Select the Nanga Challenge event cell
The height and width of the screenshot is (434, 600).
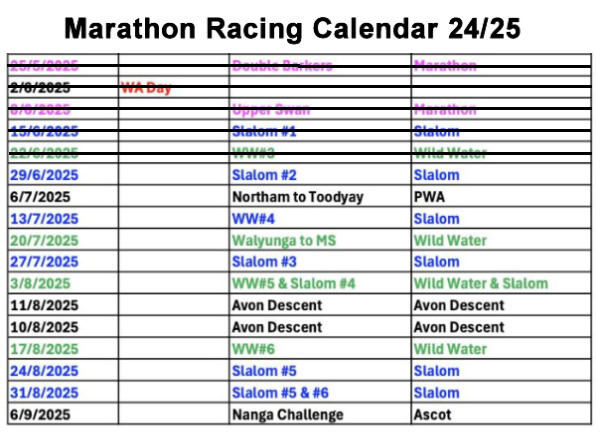(x=287, y=415)
